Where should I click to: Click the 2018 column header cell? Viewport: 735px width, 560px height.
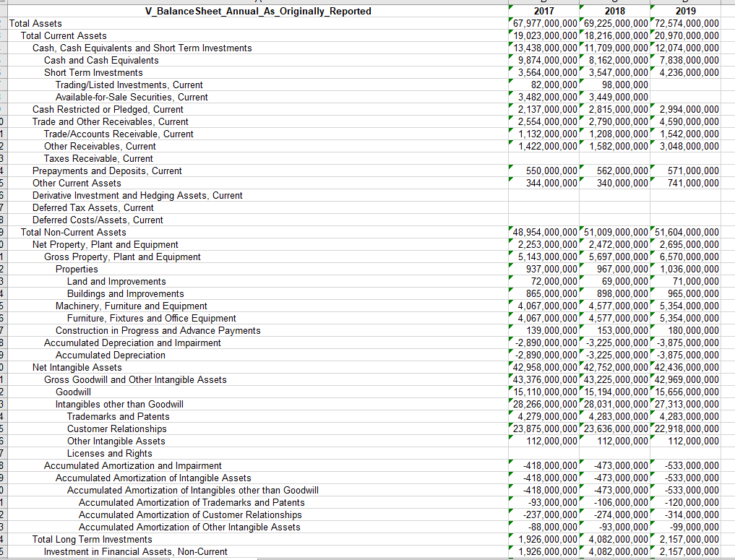pyautogui.click(x=615, y=11)
